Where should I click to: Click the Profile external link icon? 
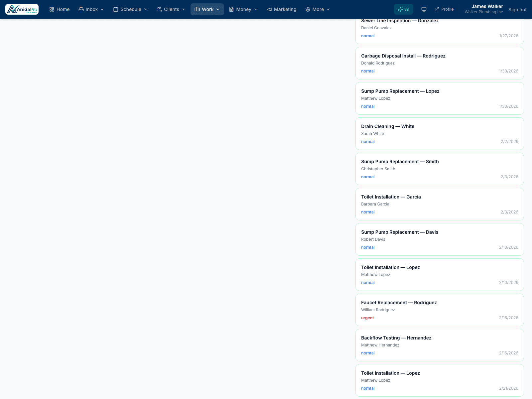(x=437, y=9)
